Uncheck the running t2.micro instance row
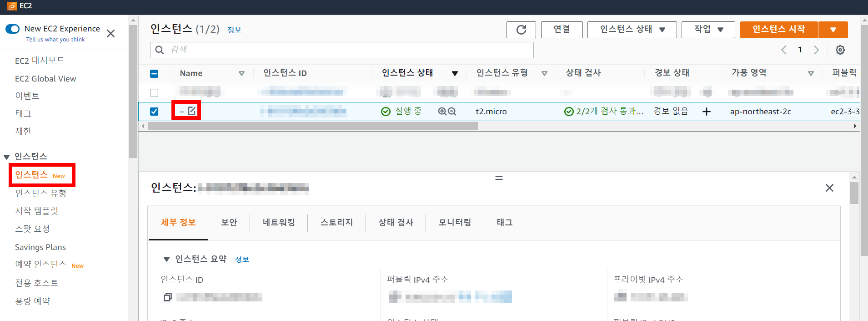The height and width of the screenshot is (321, 868). click(x=154, y=112)
